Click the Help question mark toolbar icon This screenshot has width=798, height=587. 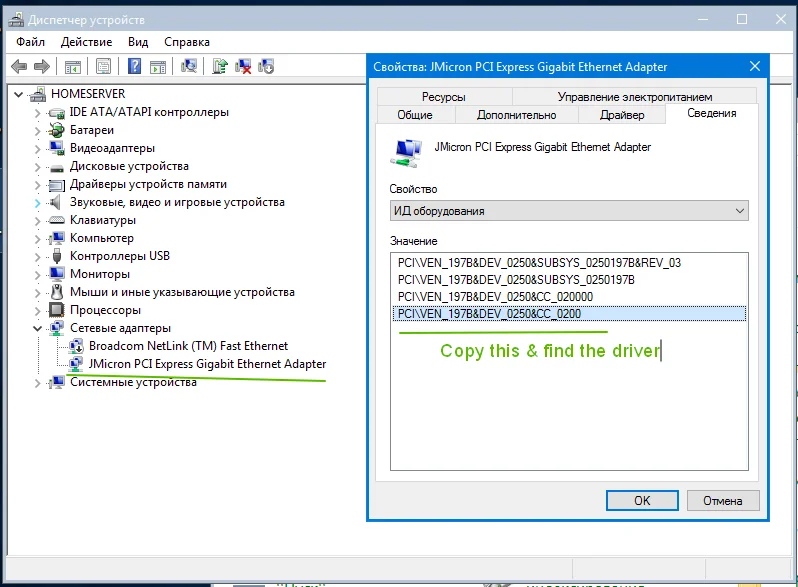134,66
